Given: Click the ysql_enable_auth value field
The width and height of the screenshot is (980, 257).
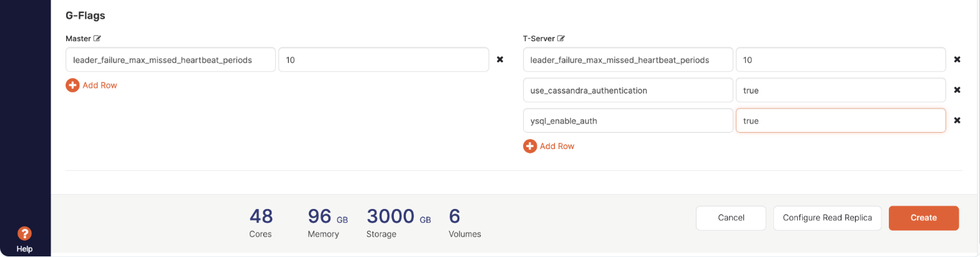Looking at the screenshot, I should click(x=840, y=120).
